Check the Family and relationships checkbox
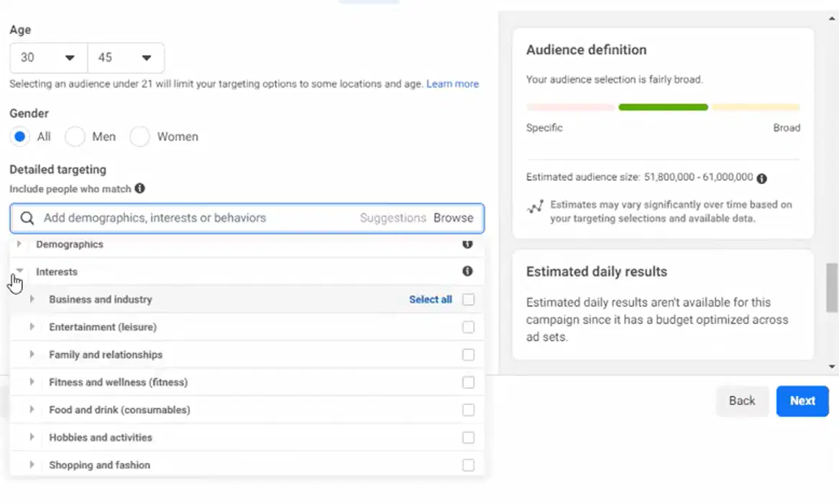The image size is (839, 504). (x=468, y=354)
